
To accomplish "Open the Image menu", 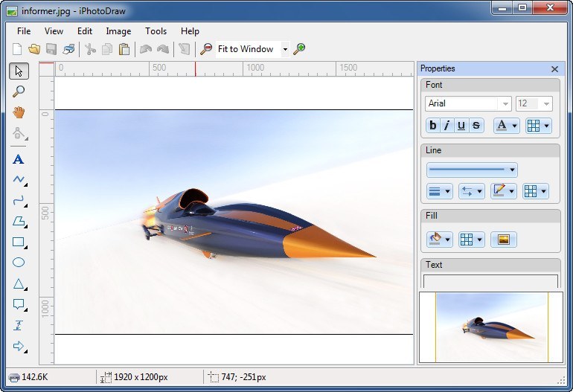I will click(118, 31).
